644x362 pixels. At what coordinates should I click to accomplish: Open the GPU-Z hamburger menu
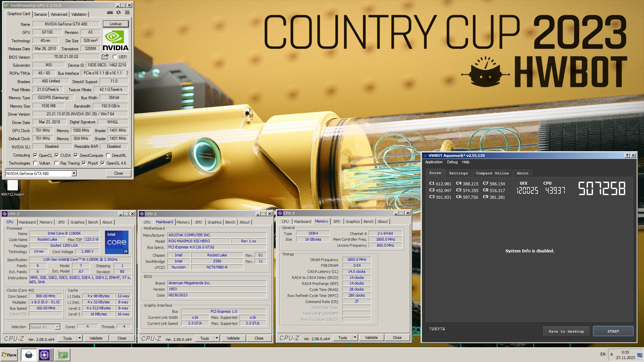click(x=127, y=13)
